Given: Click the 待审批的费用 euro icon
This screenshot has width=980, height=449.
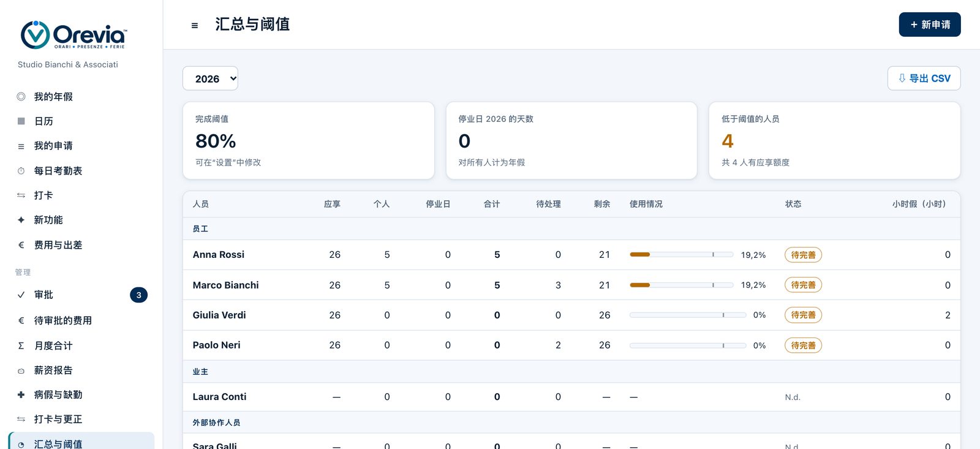Looking at the screenshot, I should (21, 320).
